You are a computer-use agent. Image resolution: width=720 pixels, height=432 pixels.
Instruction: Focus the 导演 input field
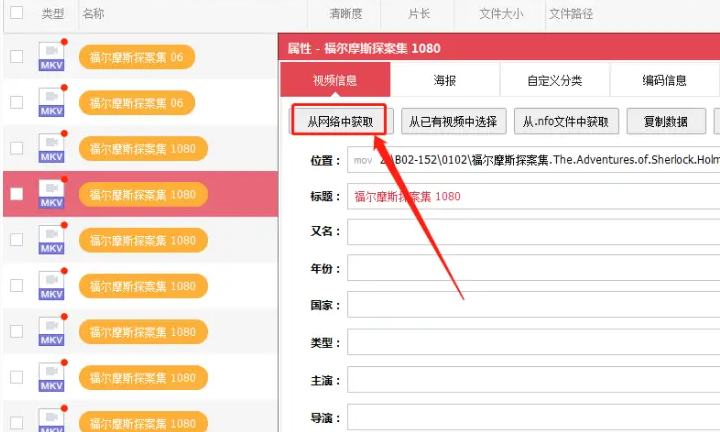point(534,417)
